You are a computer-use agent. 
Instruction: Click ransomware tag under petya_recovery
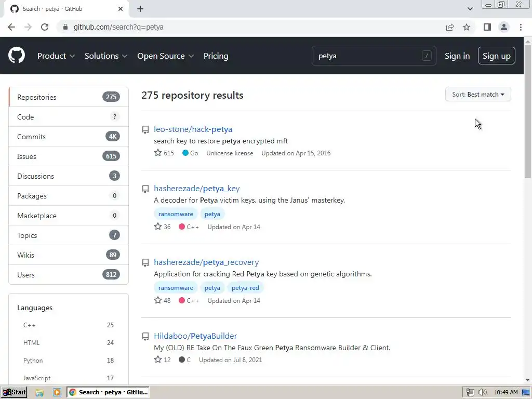pyautogui.click(x=176, y=288)
